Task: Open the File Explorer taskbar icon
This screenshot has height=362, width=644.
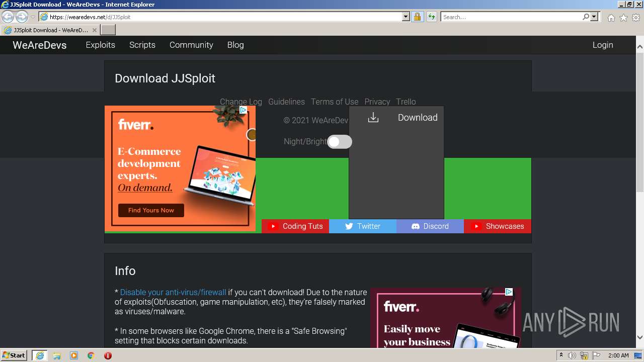Action: pos(57,355)
